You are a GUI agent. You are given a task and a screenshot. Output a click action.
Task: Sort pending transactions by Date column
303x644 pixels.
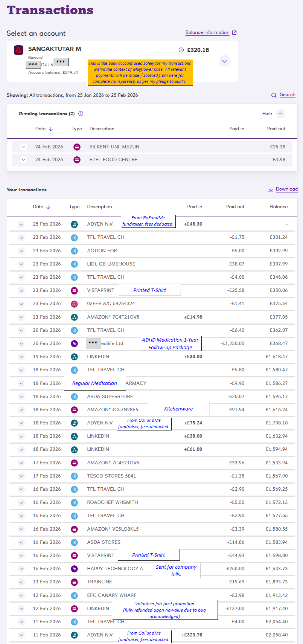[44, 129]
